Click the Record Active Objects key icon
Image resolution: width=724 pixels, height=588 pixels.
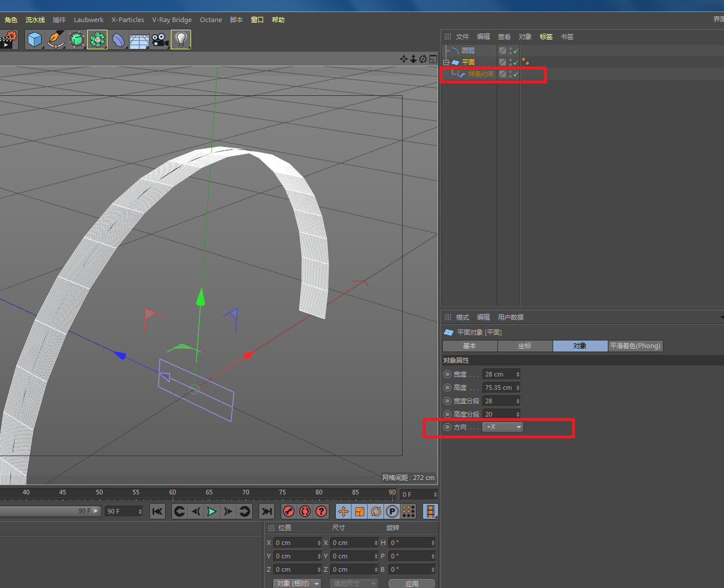pos(289,511)
